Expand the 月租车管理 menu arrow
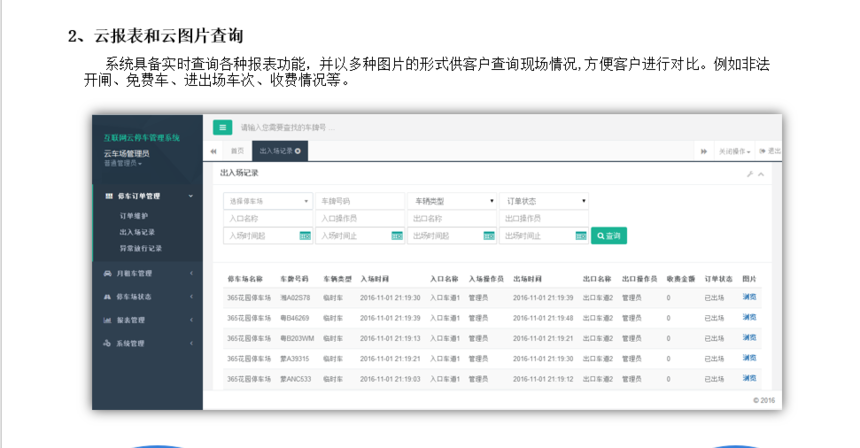The width and height of the screenshot is (860, 448). coord(191,273)
